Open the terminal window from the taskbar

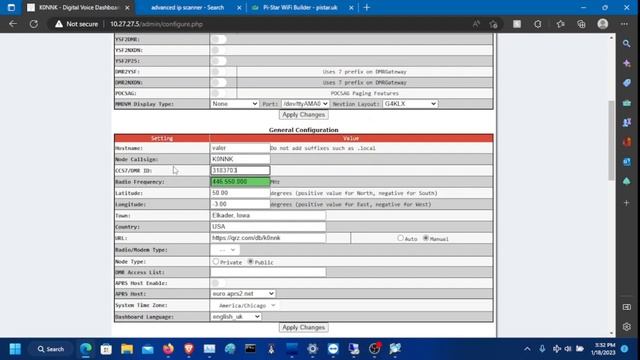(251, 349)
